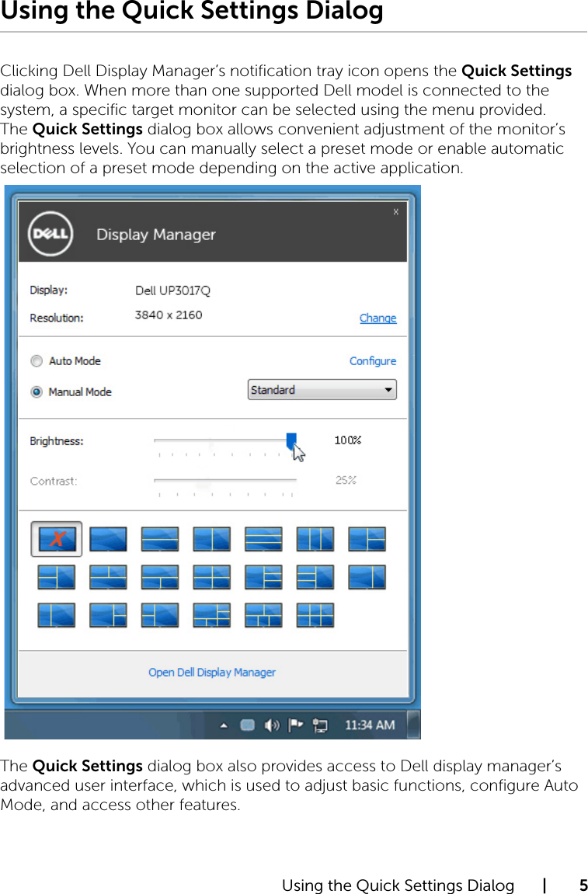This screenshot has height=894, width=588.
Task: Close the Display Manager dialog
Action: [x=396, y=211]
